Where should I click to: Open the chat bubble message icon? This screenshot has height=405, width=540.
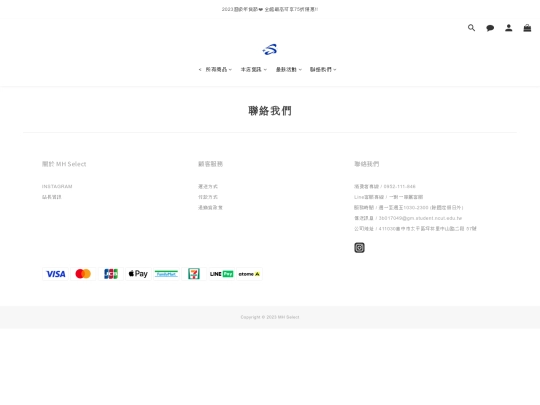pos(490,28)
